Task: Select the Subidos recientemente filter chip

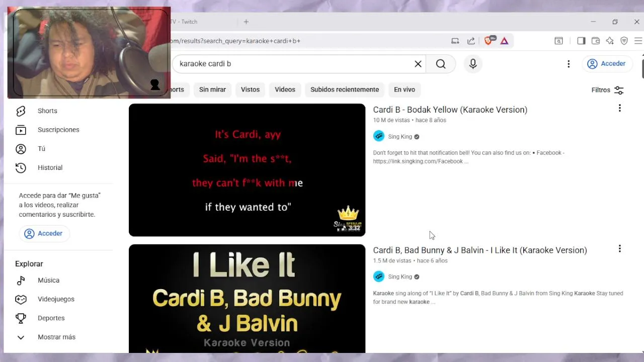Action: [345, 89]
